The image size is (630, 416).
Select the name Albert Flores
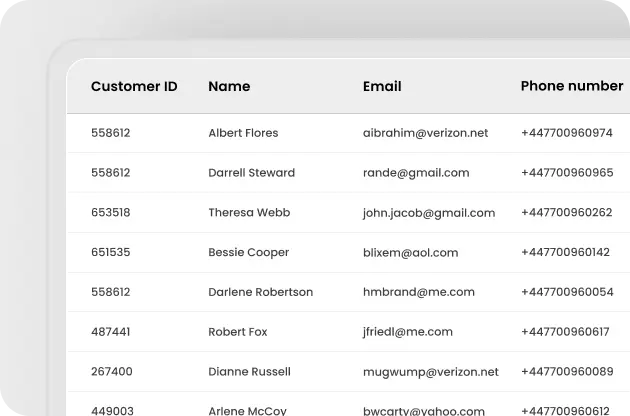[x=243, y=133]
